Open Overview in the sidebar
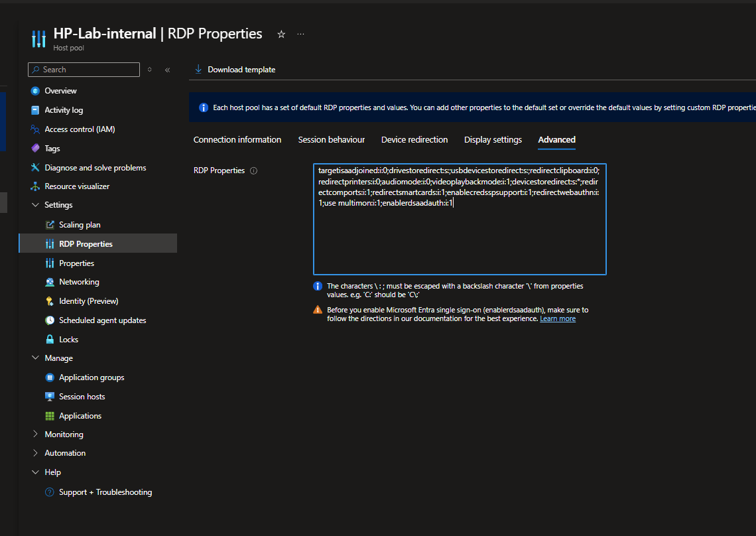Screen dimensions: 756x536 [60, 91]
